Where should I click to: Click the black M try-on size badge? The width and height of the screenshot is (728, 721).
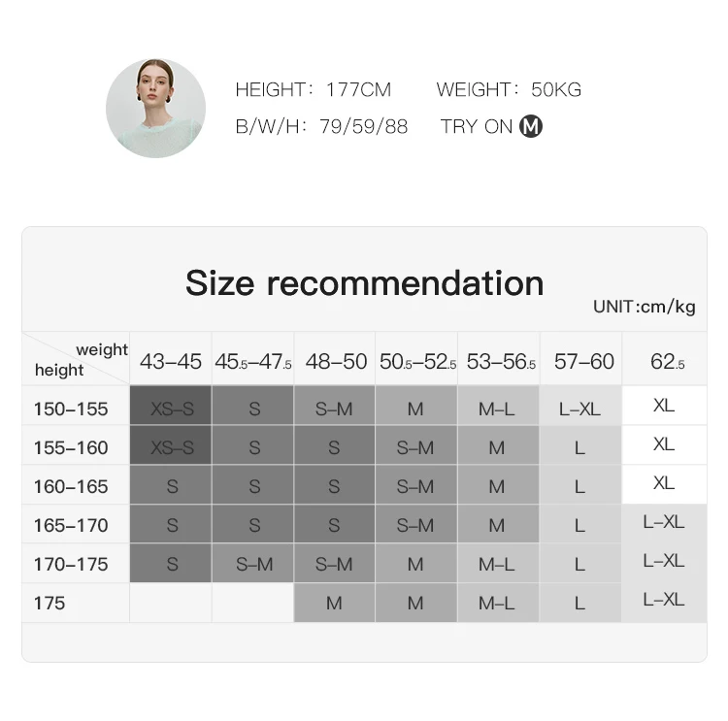[531, 126]
